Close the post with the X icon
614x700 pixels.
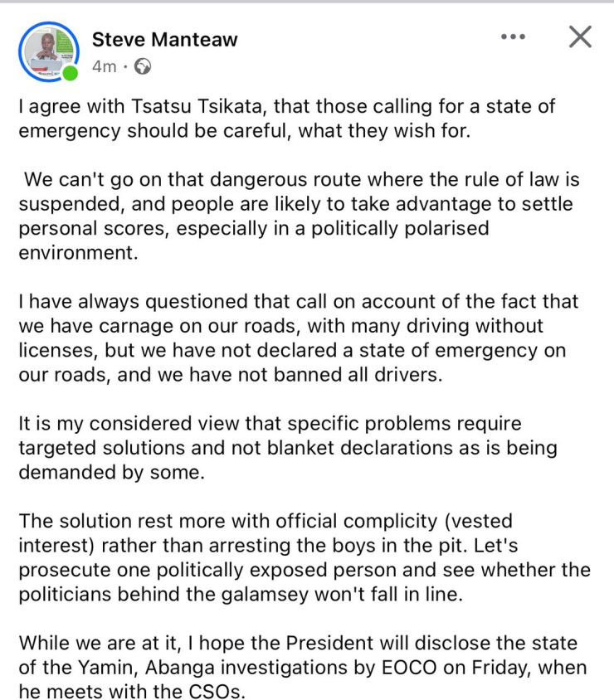coord(579,37)
